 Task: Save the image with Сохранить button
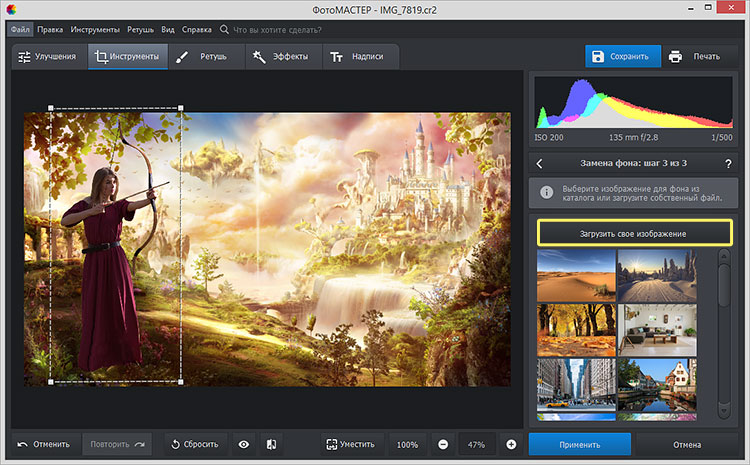(x=623, y=56)
